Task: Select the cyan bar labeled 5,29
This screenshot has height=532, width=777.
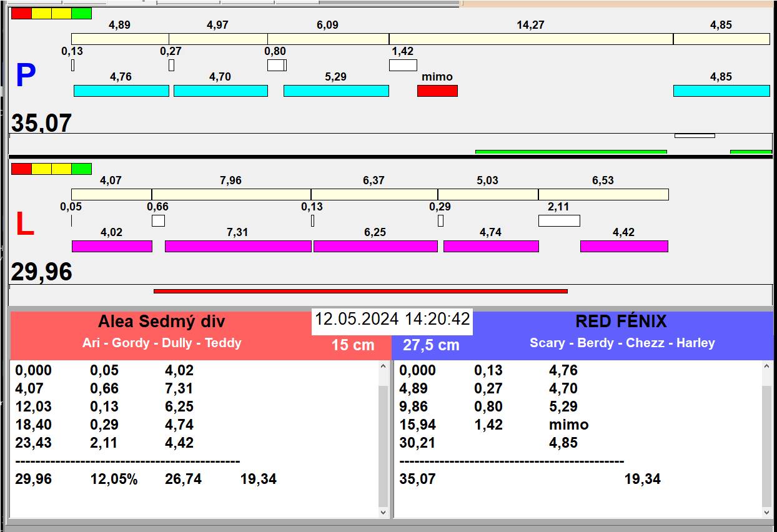Action: point(336,91)
